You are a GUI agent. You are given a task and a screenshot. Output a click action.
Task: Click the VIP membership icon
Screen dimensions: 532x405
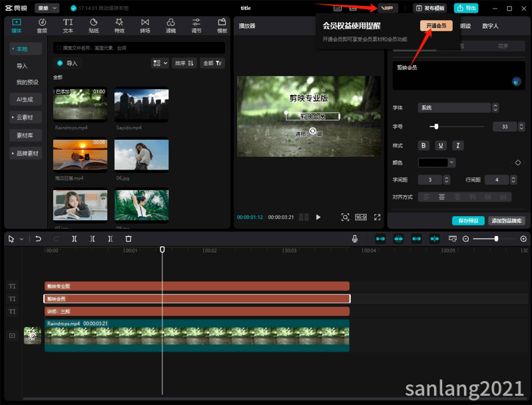tap(388, 8)
